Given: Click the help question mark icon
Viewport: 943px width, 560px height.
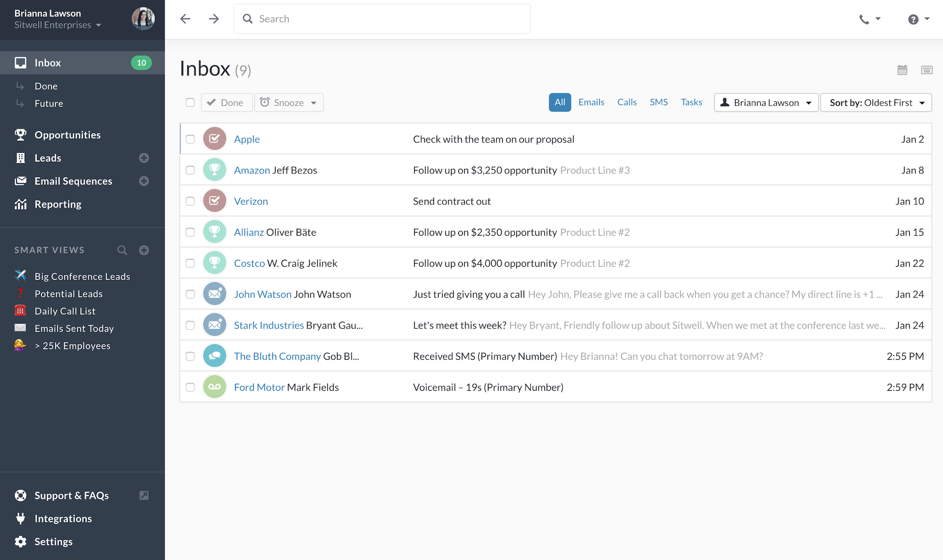Looking at the screenshot, I should tap(913, 19).
